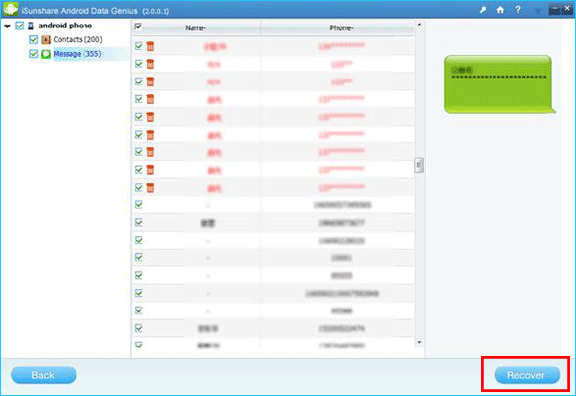Click the trash icon on first message row
This screenshot has width=576, height=396.
(x=150, y=46)
